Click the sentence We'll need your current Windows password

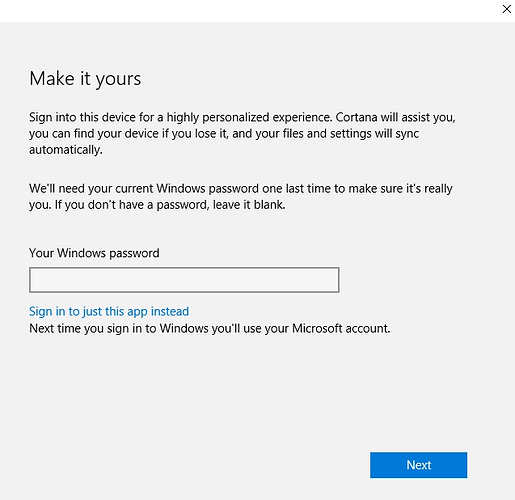(241, 189)
